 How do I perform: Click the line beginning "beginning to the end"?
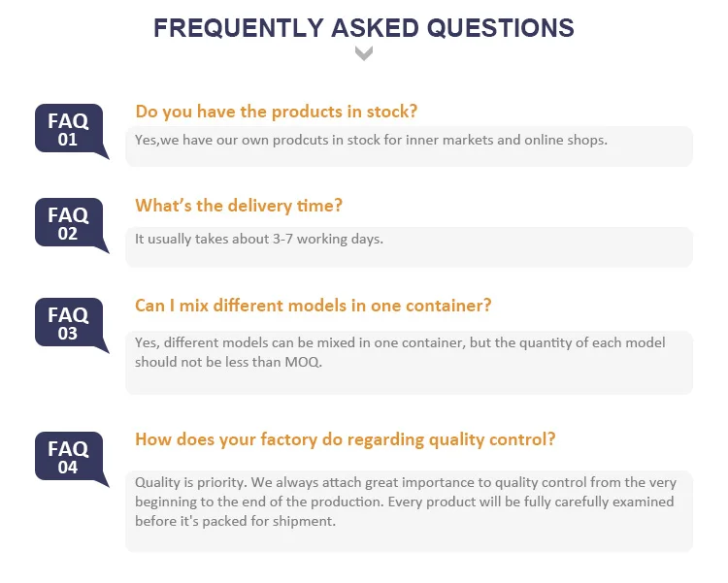[x=404, y=502]
